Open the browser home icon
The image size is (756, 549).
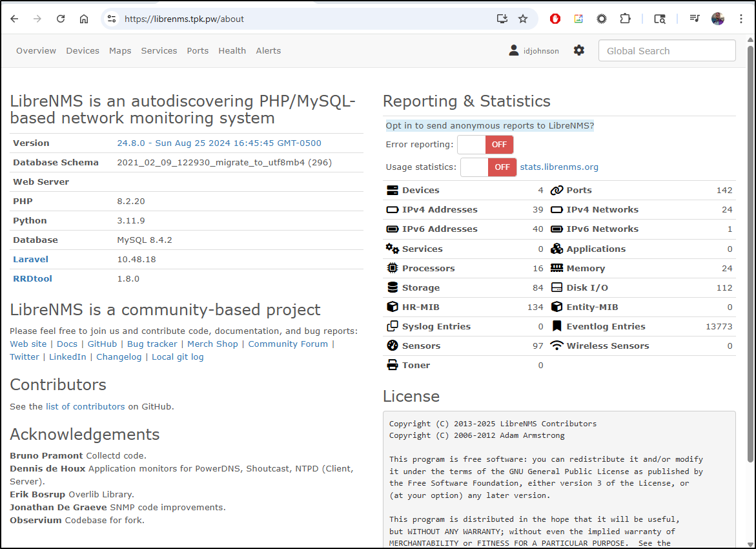point(84,19)
